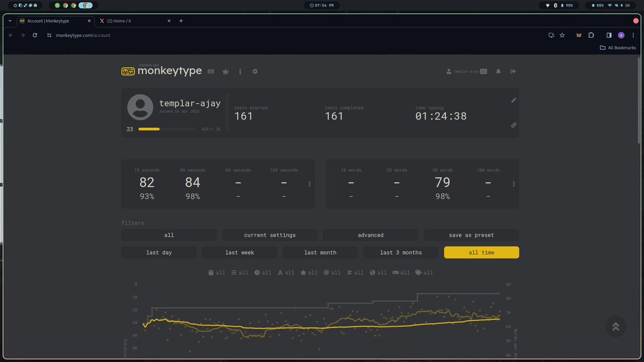
Task: Click the profile avatar picture
Action: pos(140,107)
